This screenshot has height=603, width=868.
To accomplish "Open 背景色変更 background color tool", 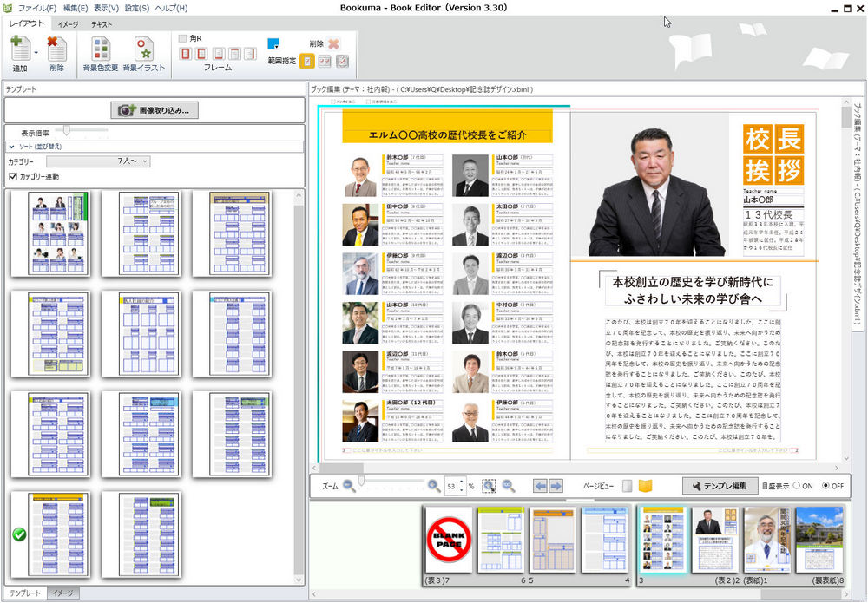I will point(101,49).
